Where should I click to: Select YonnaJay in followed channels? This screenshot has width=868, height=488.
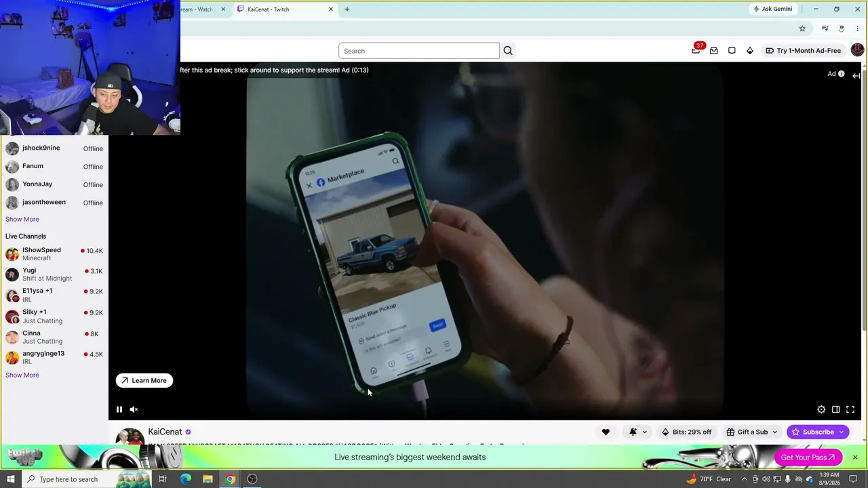click(x=54, y=184)
